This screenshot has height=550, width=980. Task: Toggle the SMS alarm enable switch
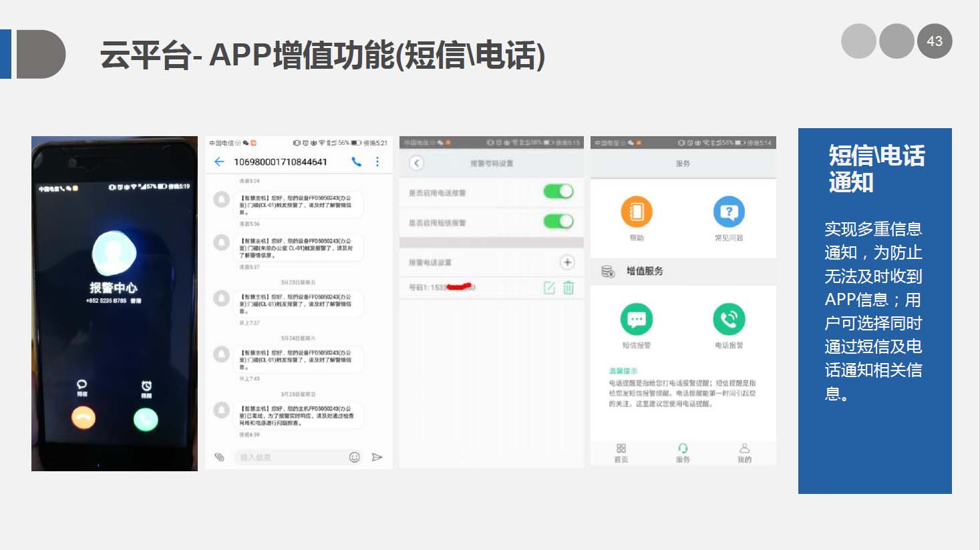(558, 222)
